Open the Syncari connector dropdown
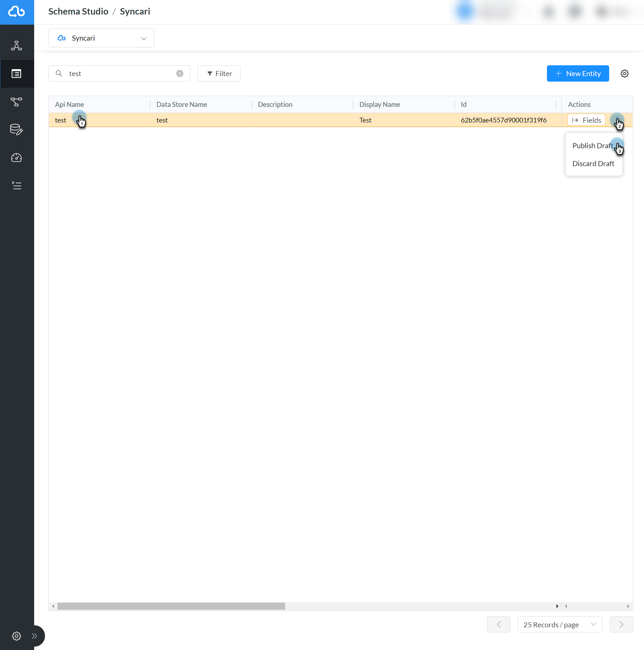644x650 pixels. 101,38
